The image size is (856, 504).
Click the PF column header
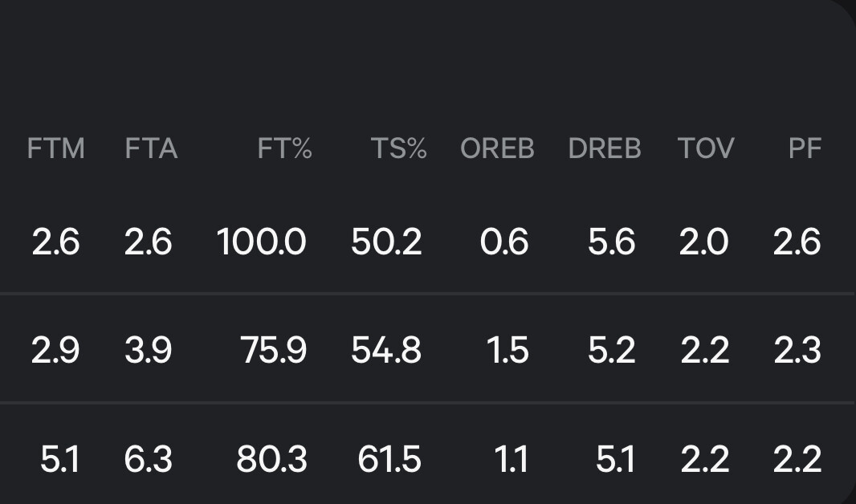tap(805, 148)
